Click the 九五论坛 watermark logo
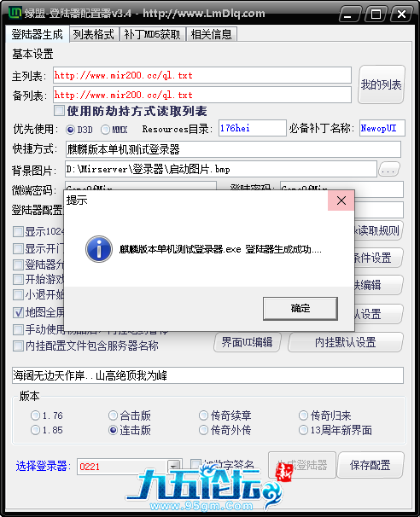 point(205,490)
